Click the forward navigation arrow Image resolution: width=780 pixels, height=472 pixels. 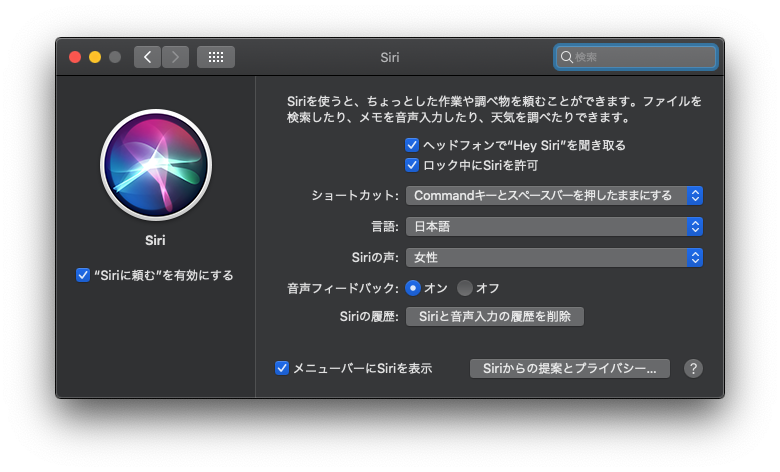pyautogui.click(x=175, y=57)
